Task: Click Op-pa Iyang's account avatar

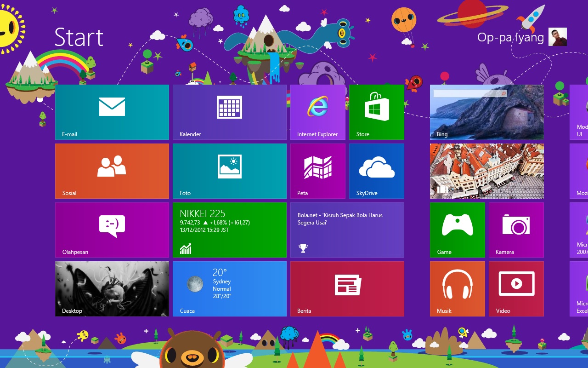Action: point(557,37)
